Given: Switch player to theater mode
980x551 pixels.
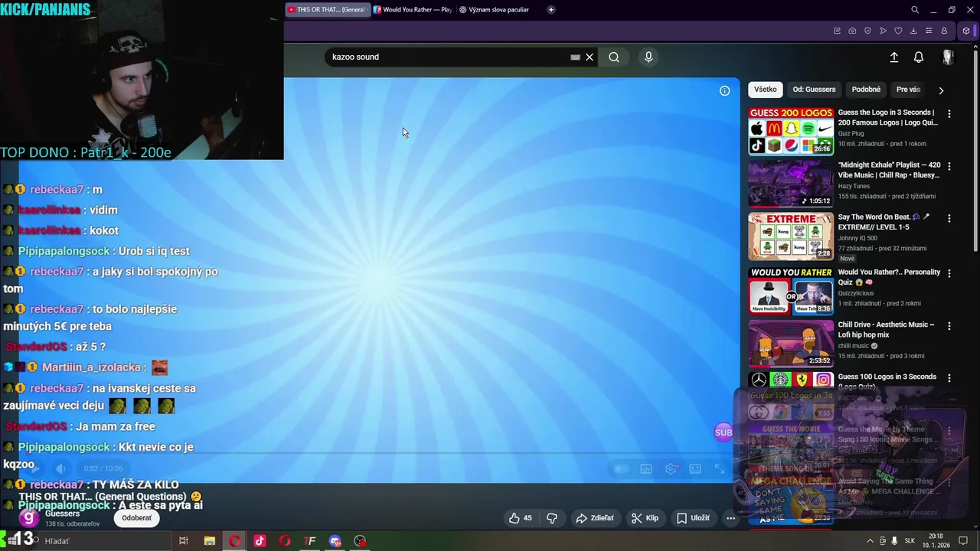Looking at the screenshot, I should click(695, 468).
